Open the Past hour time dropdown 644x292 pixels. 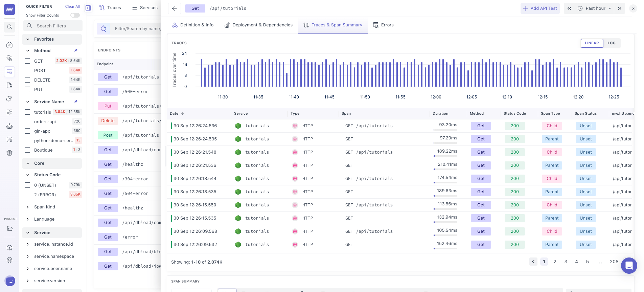[x=594, y=8]
